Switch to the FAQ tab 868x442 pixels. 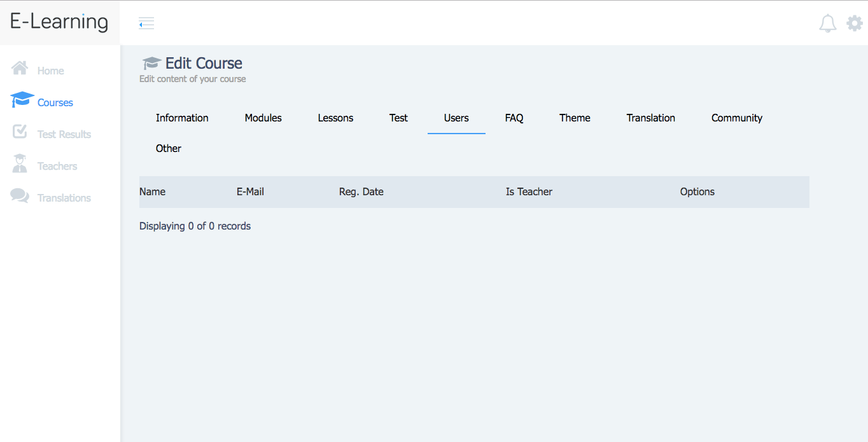coord(514,118)
